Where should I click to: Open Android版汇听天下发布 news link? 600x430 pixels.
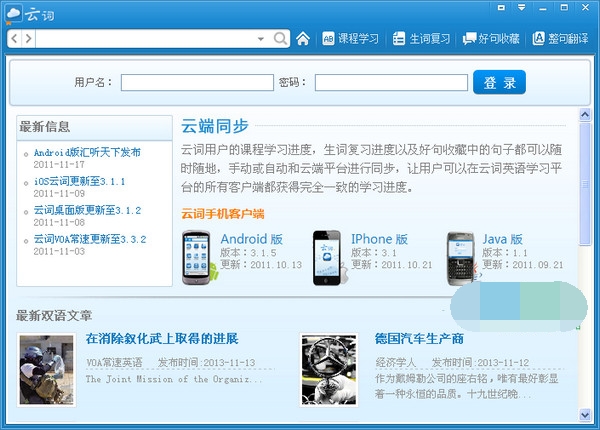[x=87, y=152]
